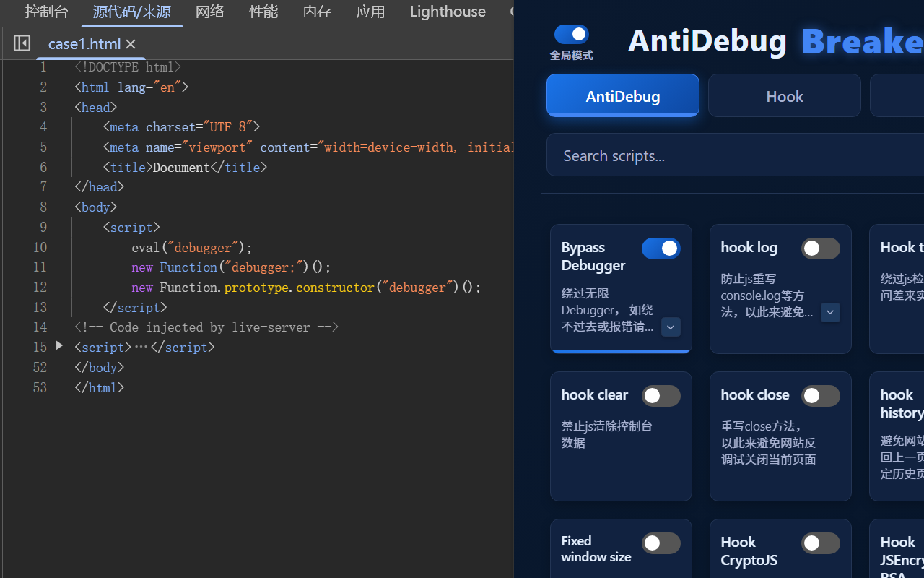This screenshot has height=578, width=924.
Task: Enable the hook close script
Action: tap(820, 395)
